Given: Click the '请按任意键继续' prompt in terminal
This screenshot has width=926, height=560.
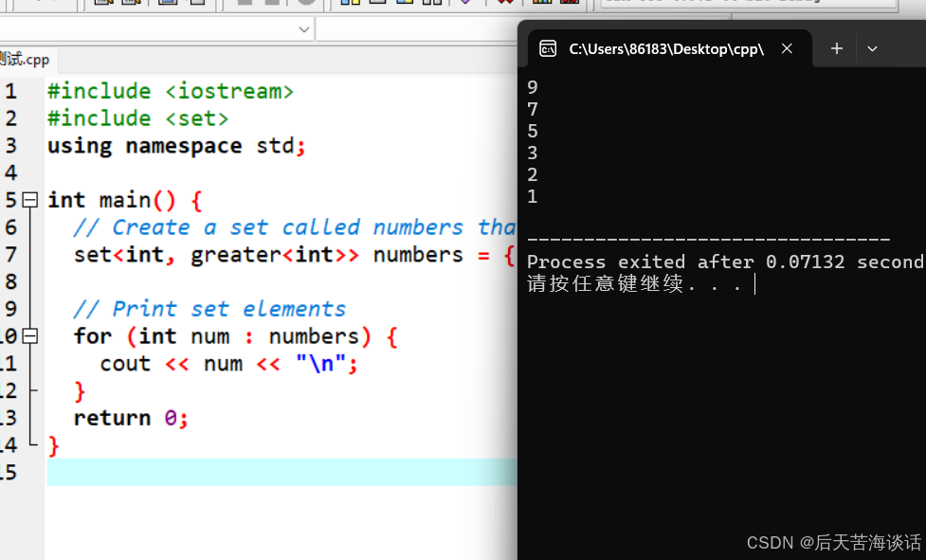Looking at the screenshot, I should 606,283.
